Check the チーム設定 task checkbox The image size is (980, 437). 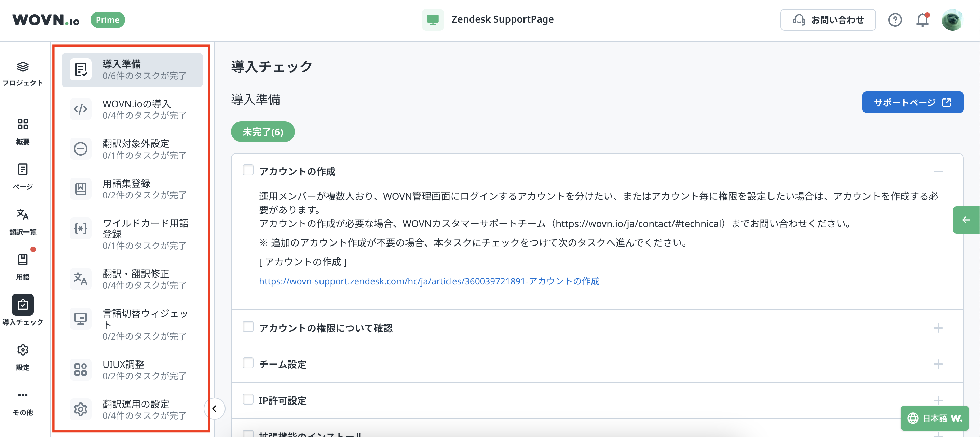[x=248, y=363]
